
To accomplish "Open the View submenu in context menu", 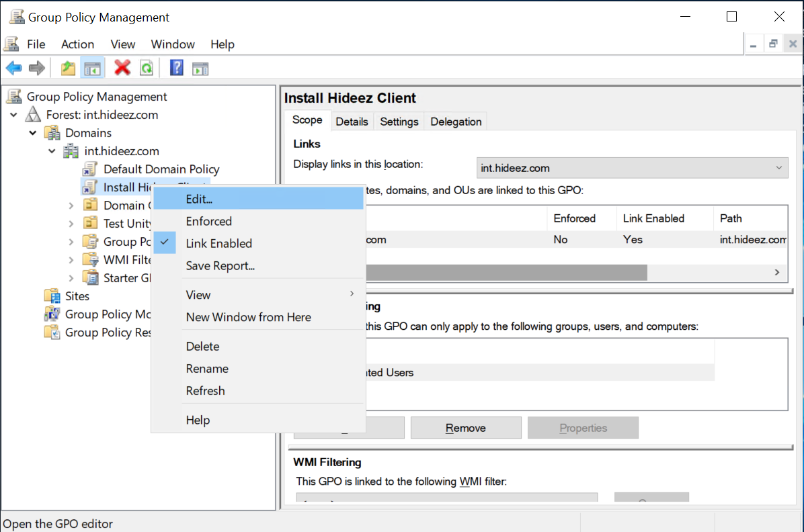I will coord(259,295).
